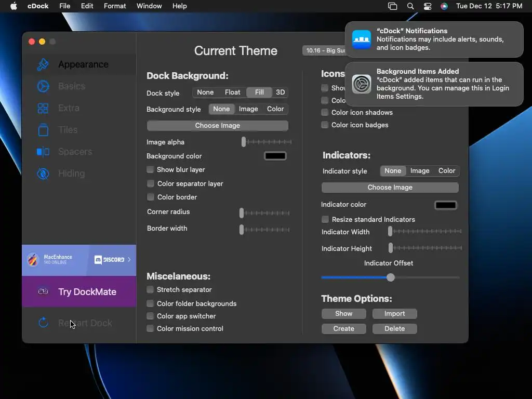Set Dock style to Float
Image resolution: width=532 pixels, height=399 pixels.
click(232, 92)
